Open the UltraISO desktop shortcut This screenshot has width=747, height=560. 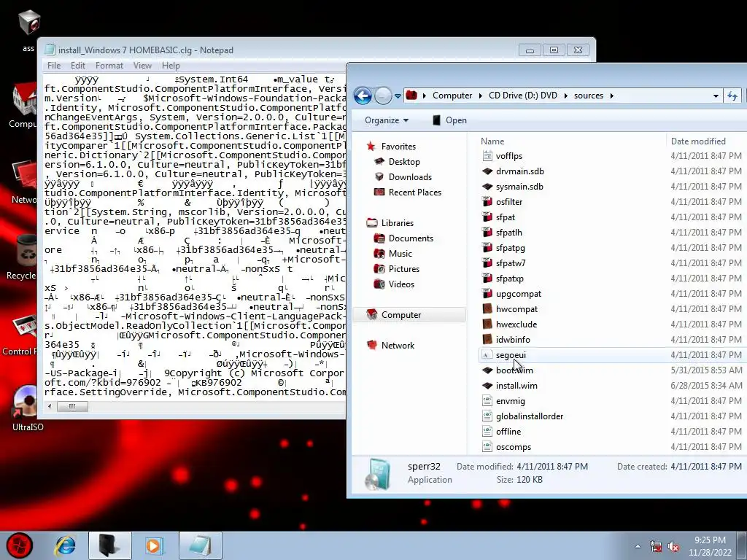[27, 408]
